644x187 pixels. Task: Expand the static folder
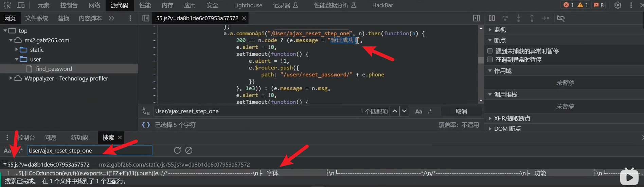(x=17, y=50)
